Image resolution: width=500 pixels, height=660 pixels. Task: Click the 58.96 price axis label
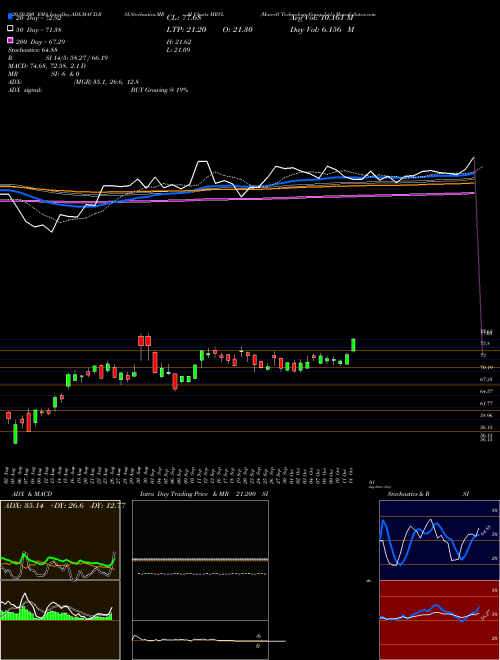(x=486, y=415)
